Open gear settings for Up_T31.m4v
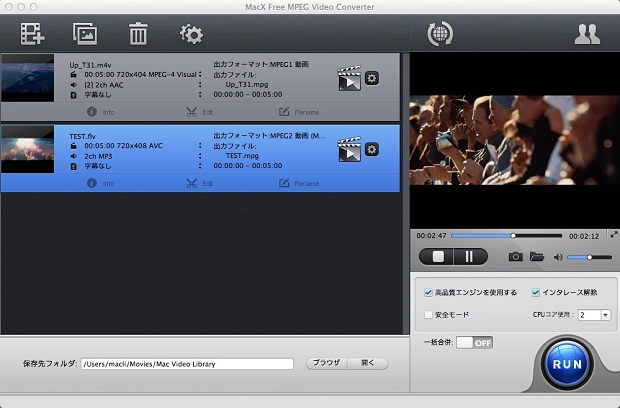 pyautogui.click(x=371, y=78)
